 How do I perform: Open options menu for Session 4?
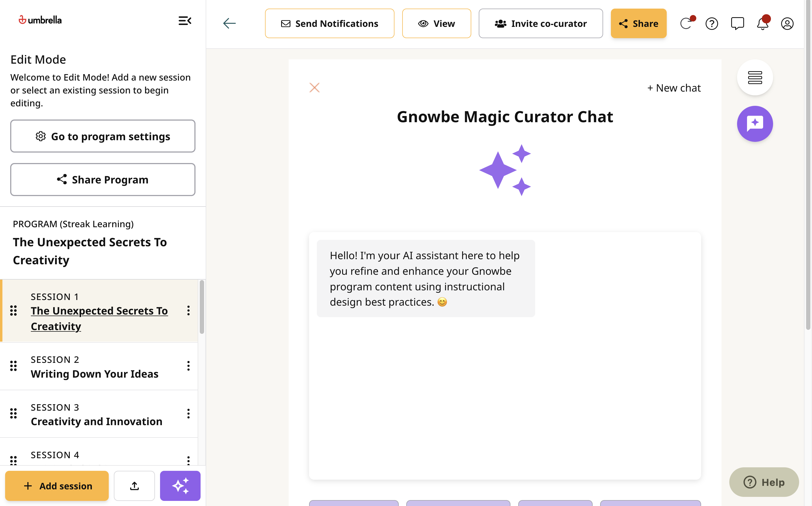(188, 460)
